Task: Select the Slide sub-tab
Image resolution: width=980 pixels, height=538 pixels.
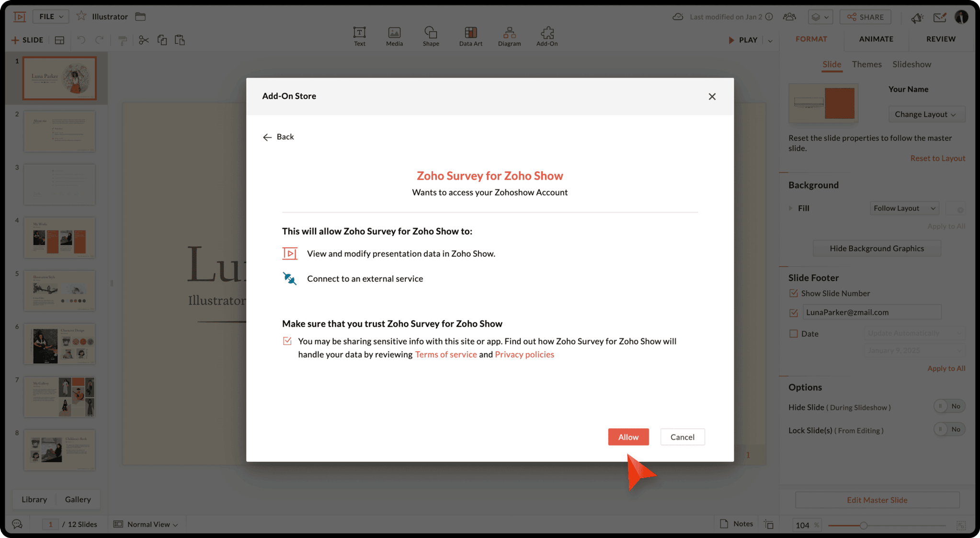Action: 832,64
